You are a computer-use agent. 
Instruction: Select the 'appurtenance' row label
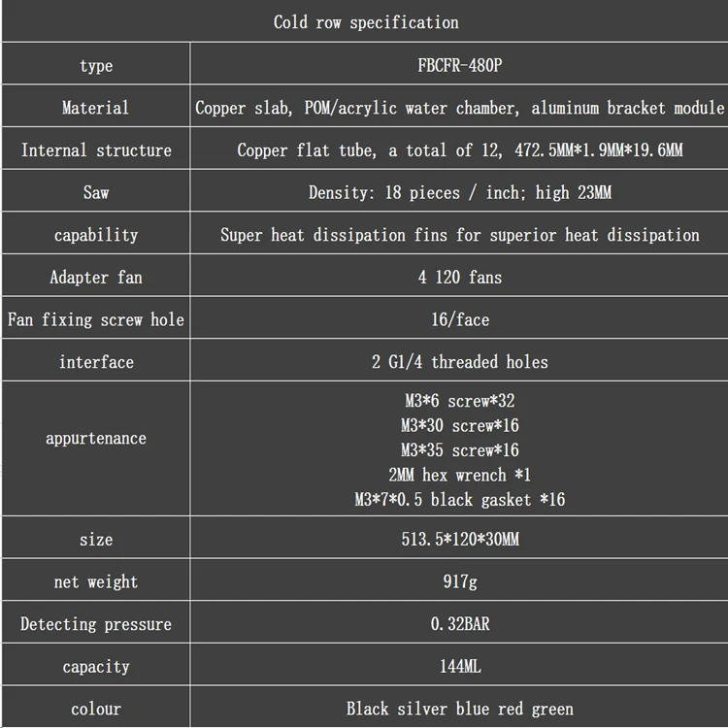pyautogui.click(x=96, y=439)
